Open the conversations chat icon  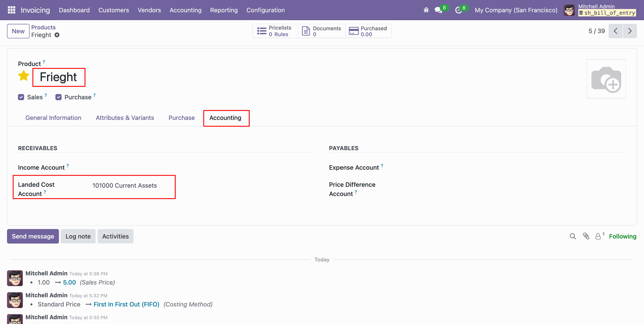(x=438, y=10)
